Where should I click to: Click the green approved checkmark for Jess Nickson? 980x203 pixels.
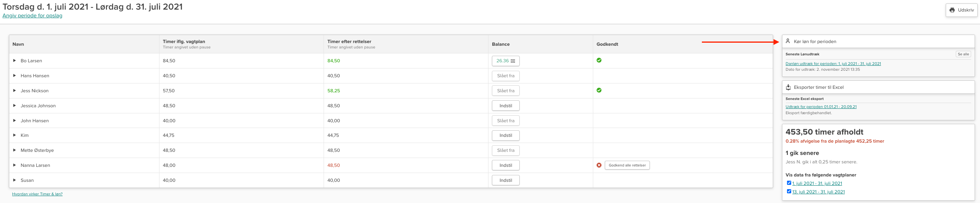coord(599,90)
